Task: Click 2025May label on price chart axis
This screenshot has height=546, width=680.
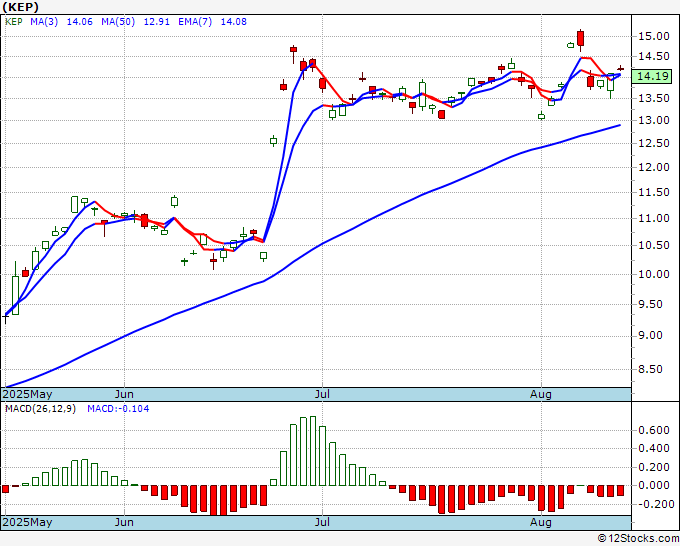Action: [27, 394]
